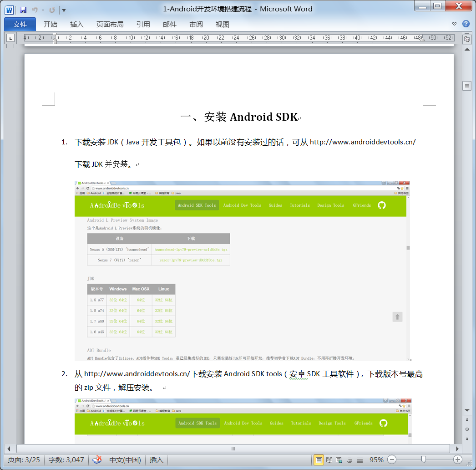Click the androiddevtools.cn URL in step 1
Screen dimensions: 476x470
(x=363, y=142)
